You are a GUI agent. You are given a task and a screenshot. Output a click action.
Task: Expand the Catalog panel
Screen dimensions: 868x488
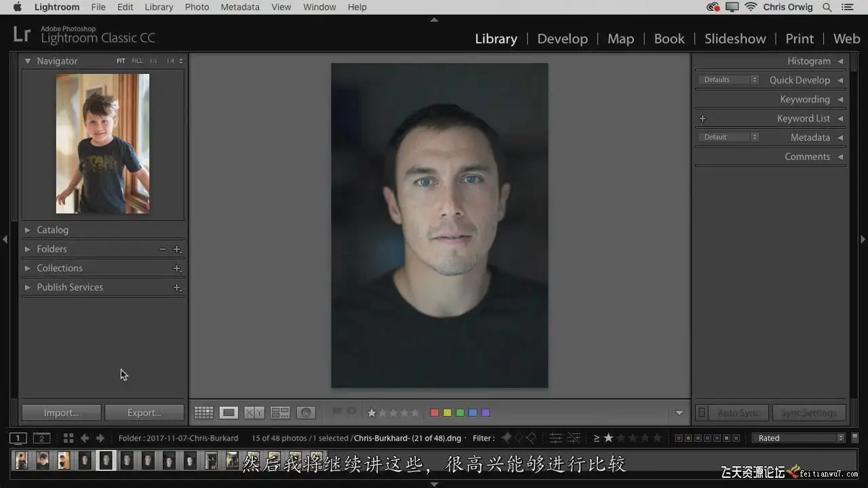point(28,230)
